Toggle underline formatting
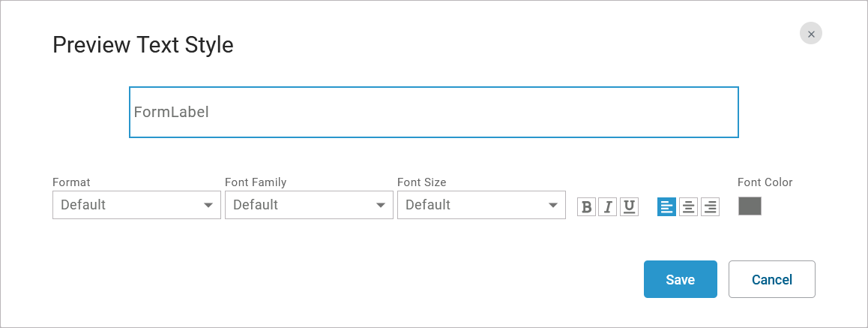Screen dimensions: 868x328 pyautogui.click(x=629, y=207)
